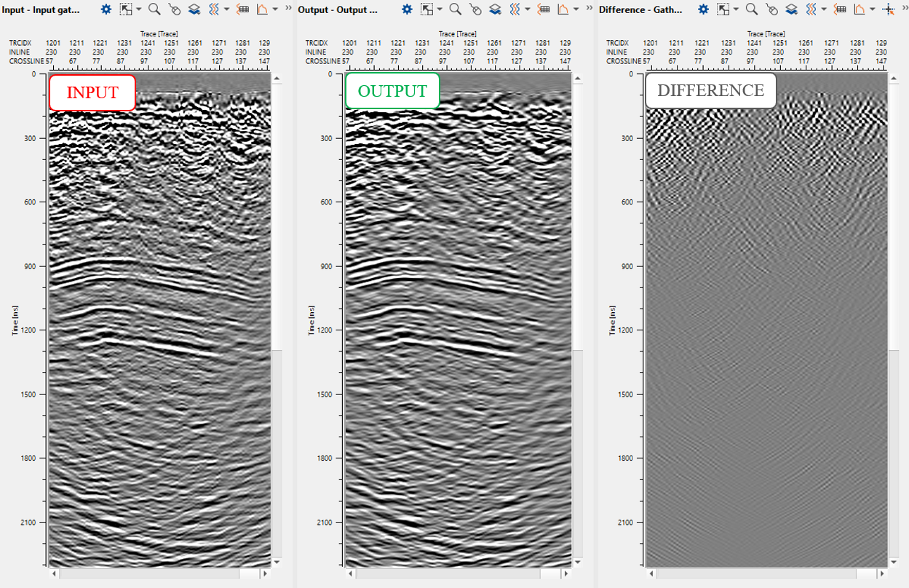Click selection-fit icon in Output panel
The image size is (909, 588).
[x=427, y=9]
